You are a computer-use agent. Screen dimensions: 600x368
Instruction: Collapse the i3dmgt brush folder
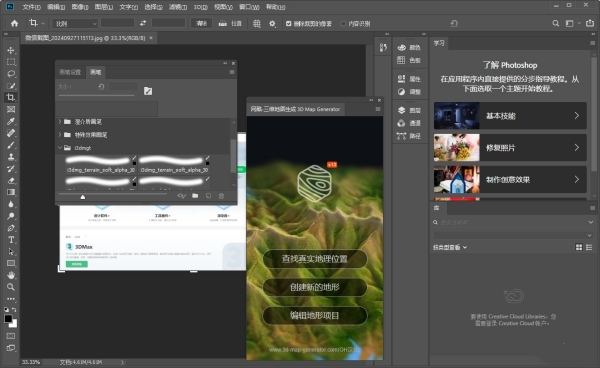pos(60,148)
